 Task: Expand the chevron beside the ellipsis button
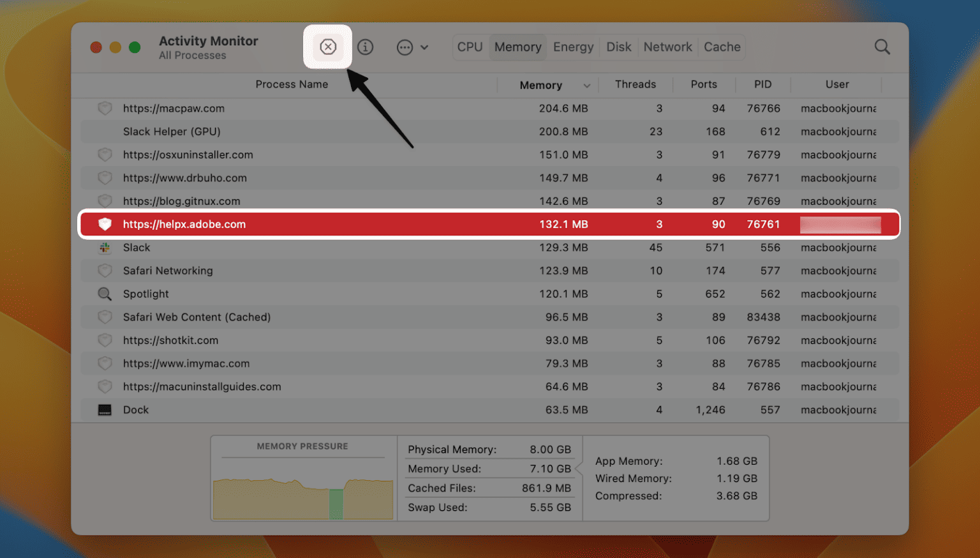coord(424,47)
